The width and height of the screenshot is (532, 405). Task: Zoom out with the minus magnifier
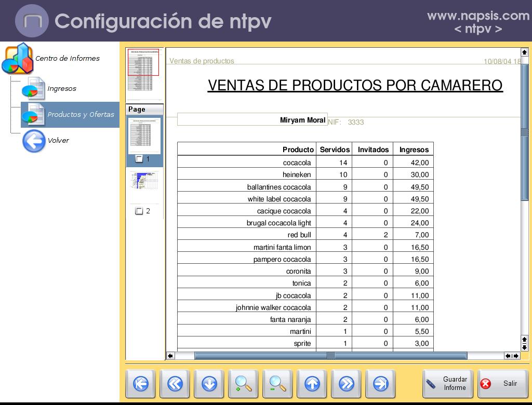pyautogui.click(x=277, y=384)
